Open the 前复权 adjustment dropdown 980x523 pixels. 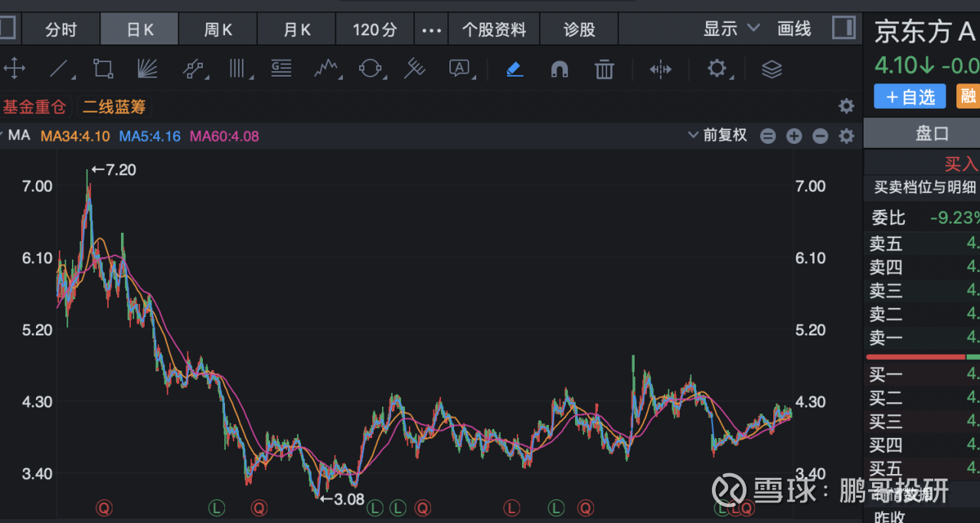(x=717, y=136)
